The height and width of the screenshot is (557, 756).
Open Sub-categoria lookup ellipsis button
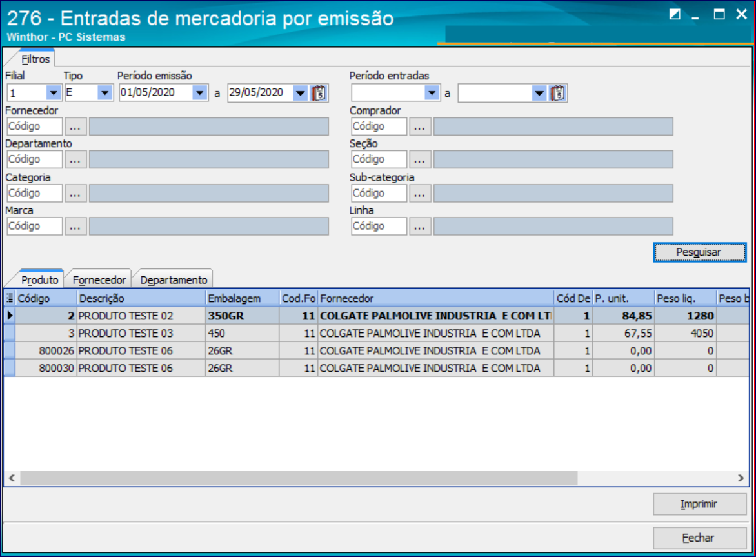tap(420, 193)
